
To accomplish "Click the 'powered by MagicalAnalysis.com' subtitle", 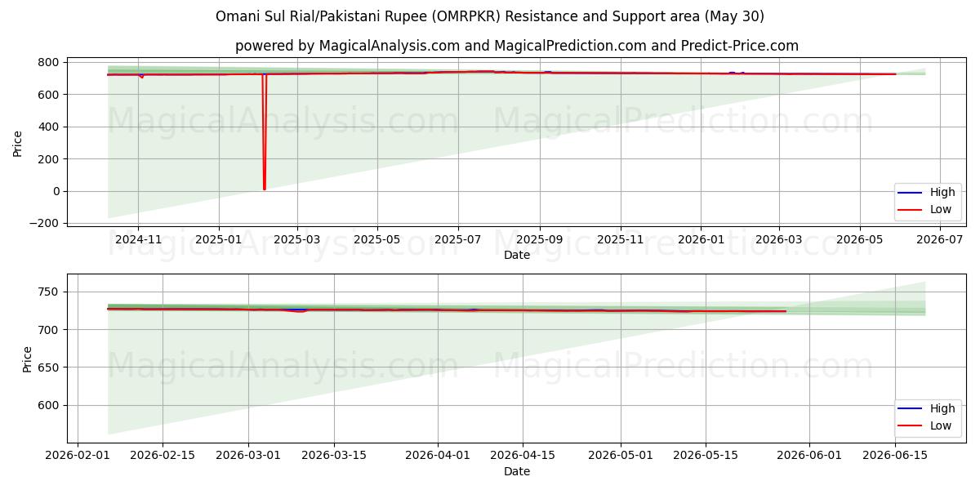I will [517, 46].
